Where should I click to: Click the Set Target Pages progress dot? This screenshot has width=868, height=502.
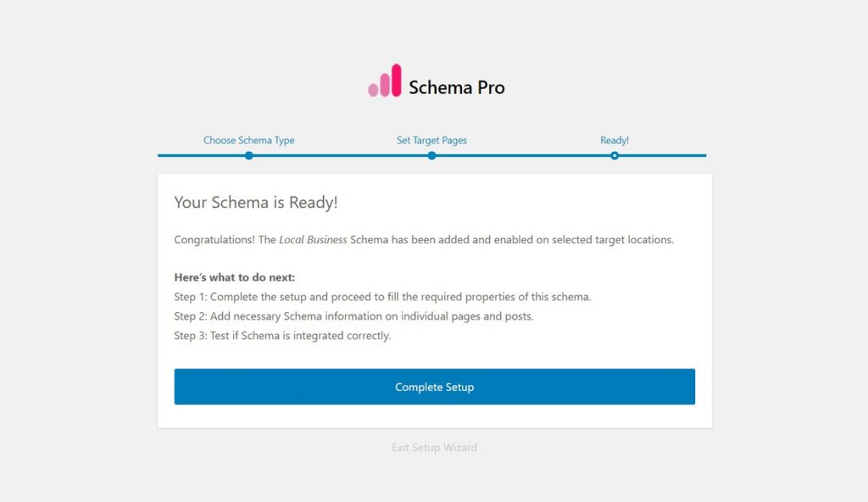(431, 155)
